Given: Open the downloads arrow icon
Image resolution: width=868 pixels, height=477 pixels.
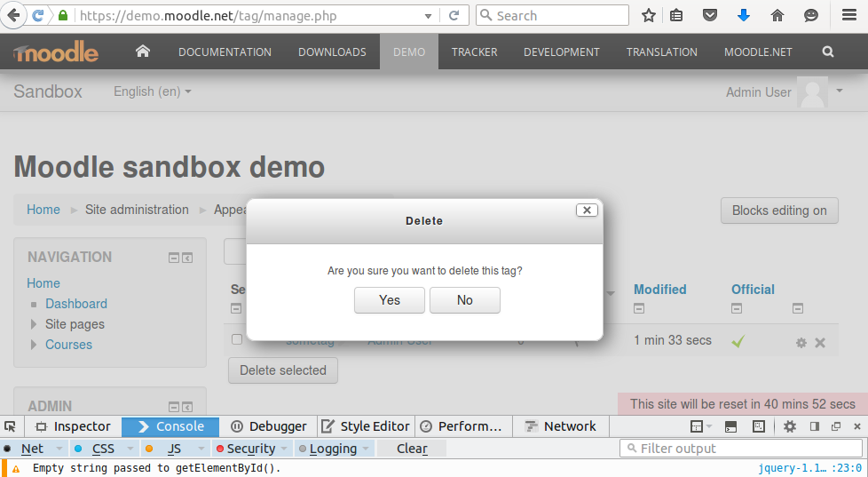Looking at the screenshot, I should tap(744, 15).
